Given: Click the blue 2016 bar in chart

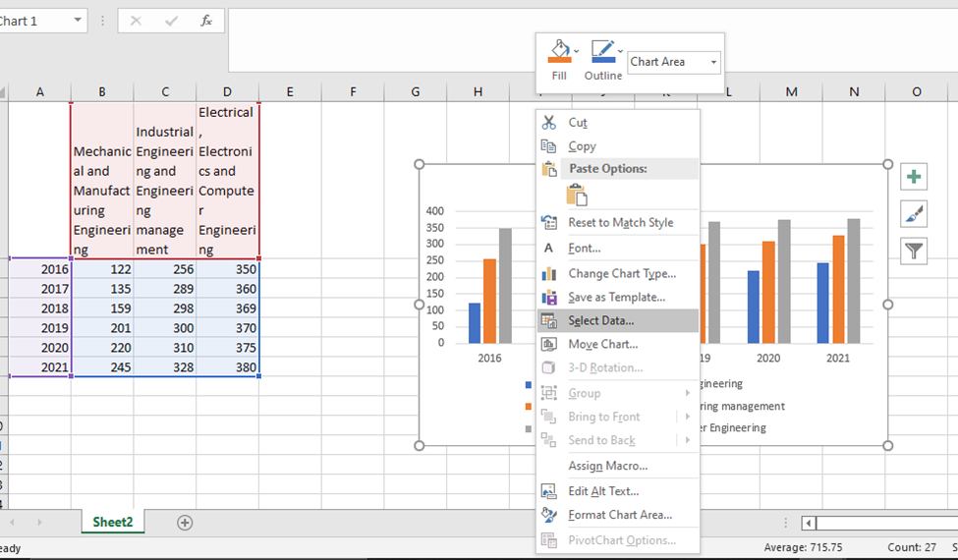Looking at the screenshot, I should pos(475,323).
